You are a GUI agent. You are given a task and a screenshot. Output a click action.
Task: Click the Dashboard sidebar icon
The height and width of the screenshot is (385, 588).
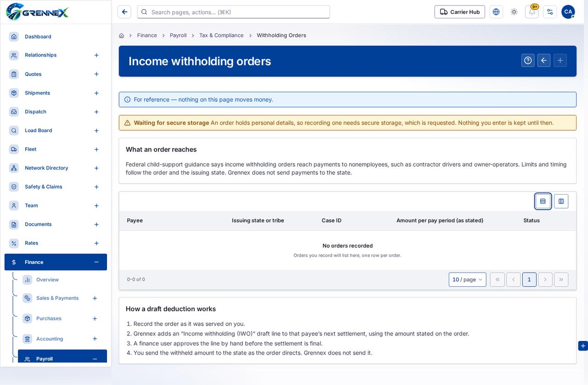[x=14, y=37]
